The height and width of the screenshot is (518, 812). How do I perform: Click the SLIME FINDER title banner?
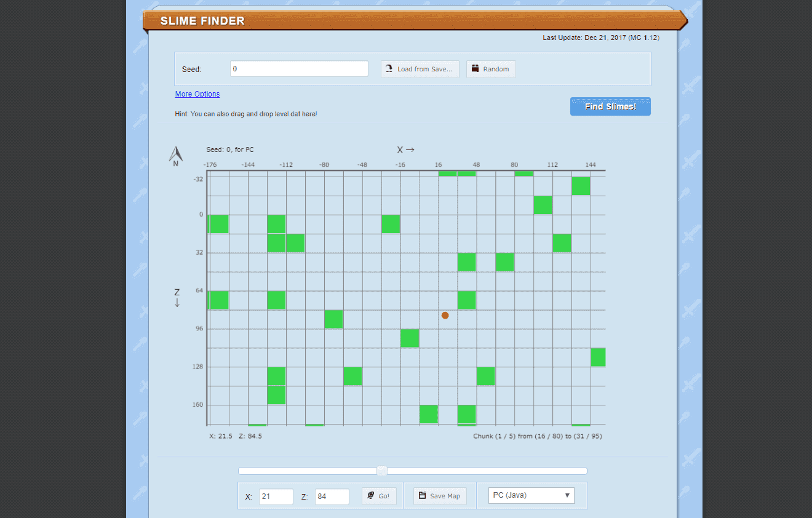[415, 20]
